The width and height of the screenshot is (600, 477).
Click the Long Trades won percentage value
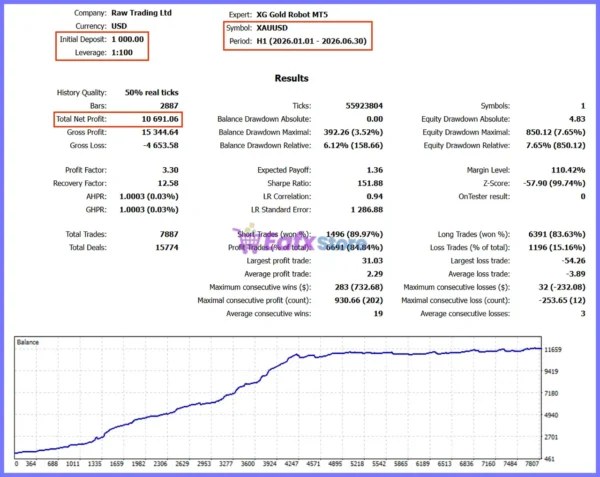(557, 234)
